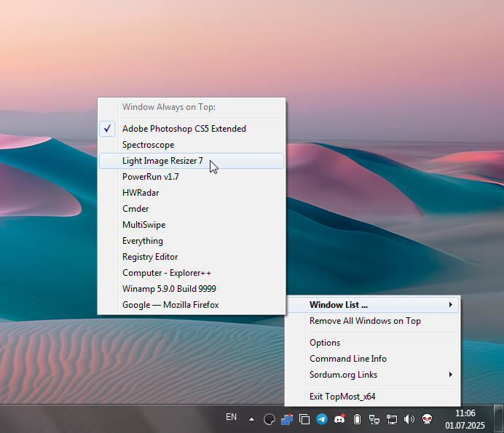The image size is (504, 433).
Task: Show hidden tray icons arrow
Action: click(x=251, y=419)
